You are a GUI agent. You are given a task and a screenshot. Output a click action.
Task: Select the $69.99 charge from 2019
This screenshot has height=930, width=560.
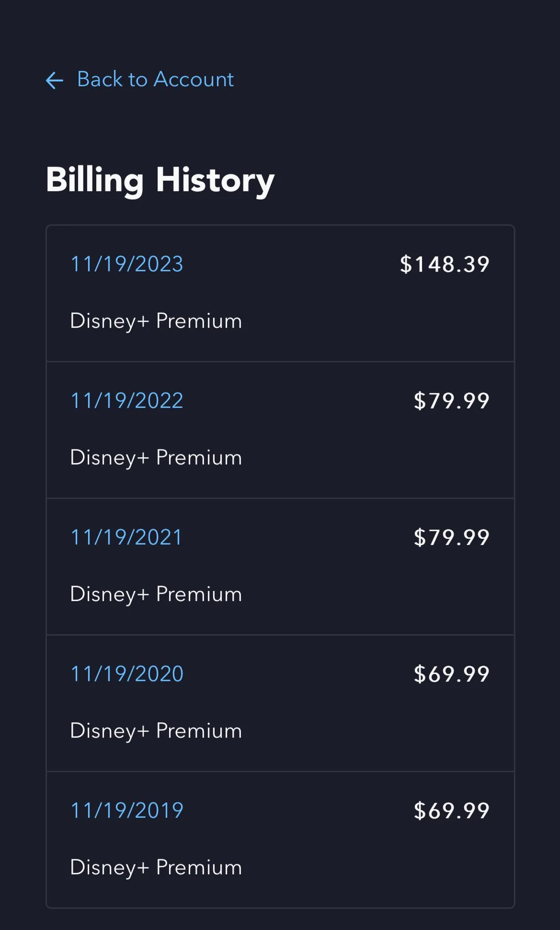click(451, 810)
